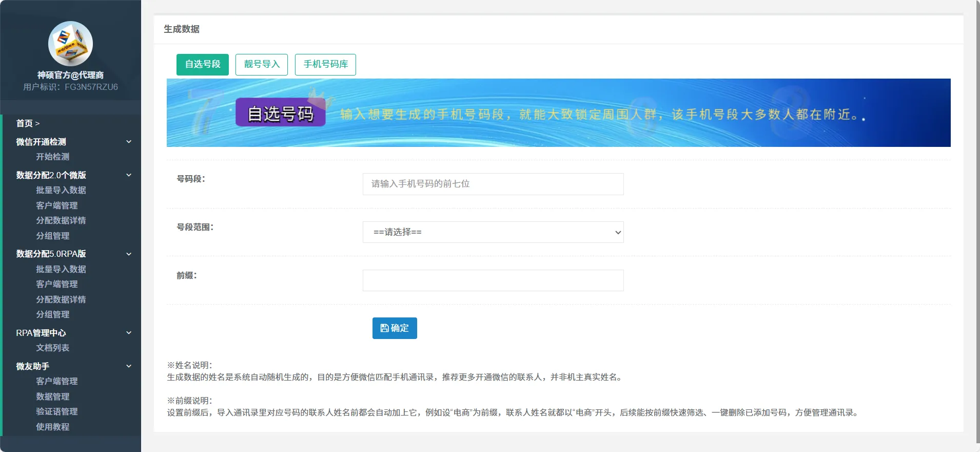
Task: Open the 号段范围 dropdown
Action: (493, 232)
